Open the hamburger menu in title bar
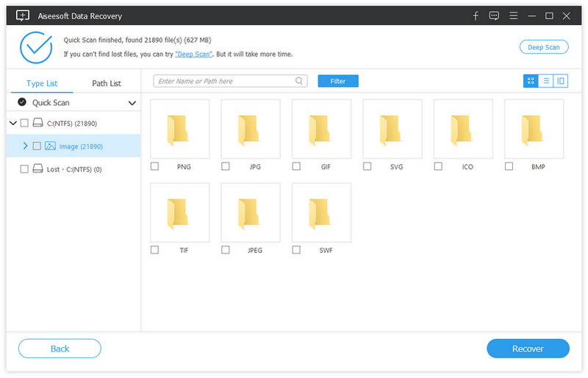 pyautogui.click(x=512, y=15)
